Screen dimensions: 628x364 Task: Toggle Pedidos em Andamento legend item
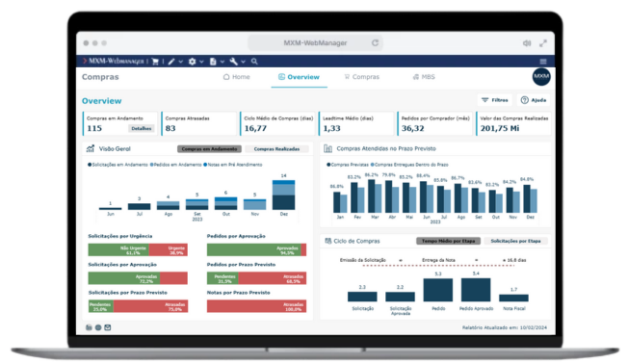click(176, 165)
